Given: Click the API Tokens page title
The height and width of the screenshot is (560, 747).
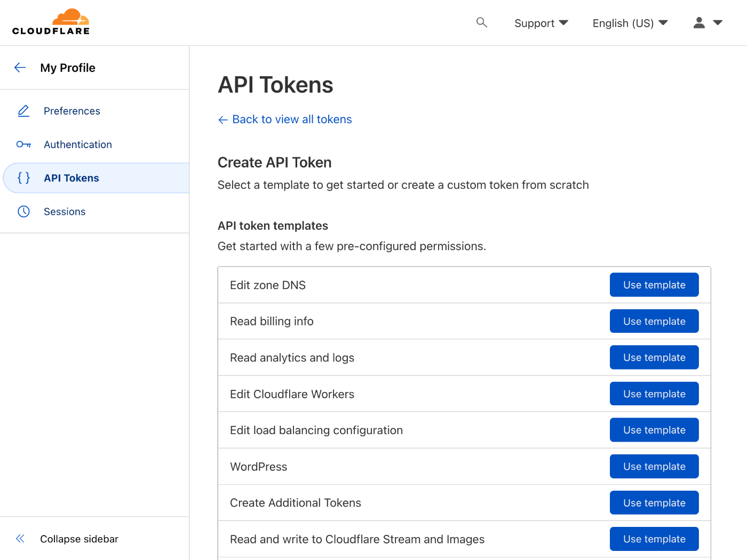Looking at the screenshot, I should click(x=275, y=85).
